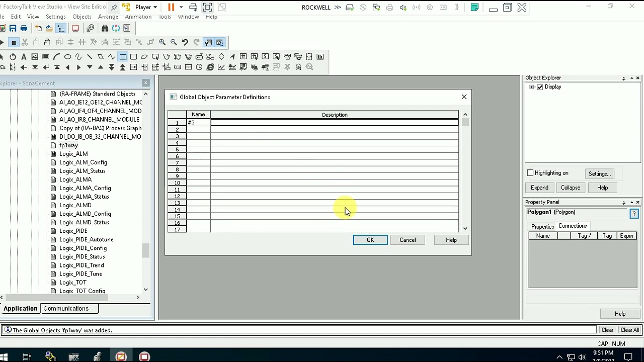Open the Edit menu
This screenshot has height=362, width=644.
point(16,17)
